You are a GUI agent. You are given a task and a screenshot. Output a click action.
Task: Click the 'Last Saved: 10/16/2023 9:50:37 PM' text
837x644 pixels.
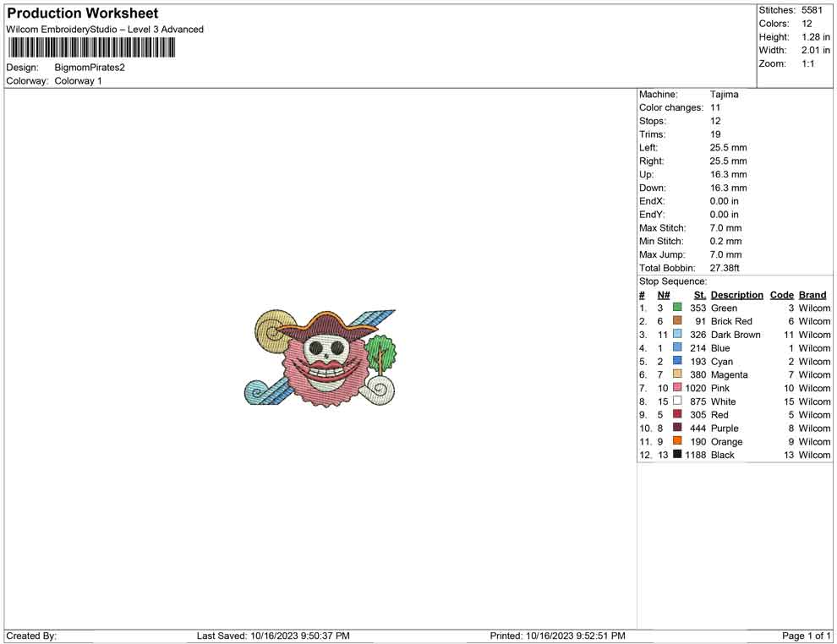(273, 636)
